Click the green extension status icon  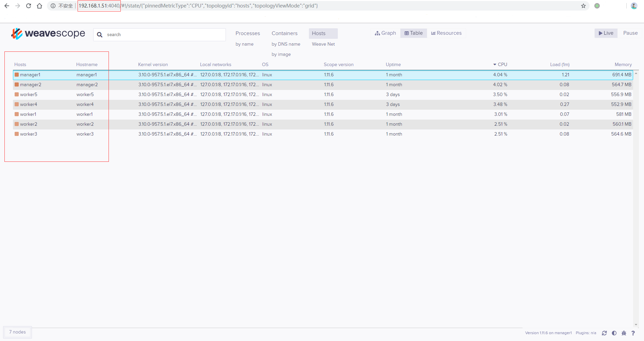(x=597, y=6)
